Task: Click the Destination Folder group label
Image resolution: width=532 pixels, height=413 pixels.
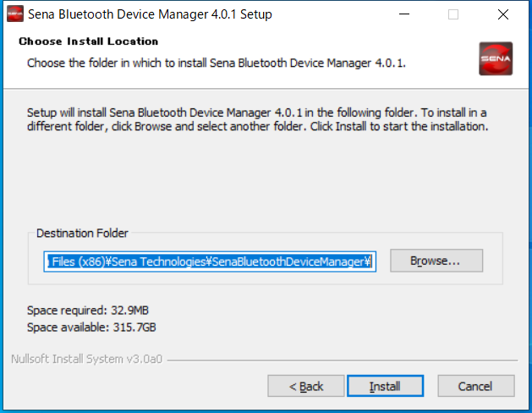Action: pyautogui.click(x=82, y=233)
